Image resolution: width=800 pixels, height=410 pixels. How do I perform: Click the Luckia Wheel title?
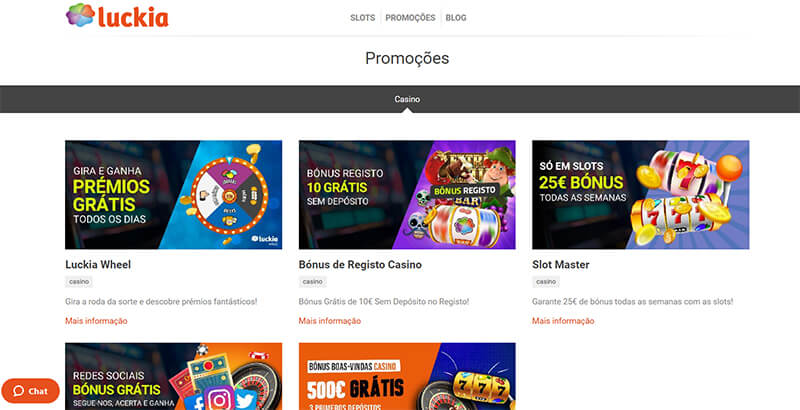click(x=98, y=265)
